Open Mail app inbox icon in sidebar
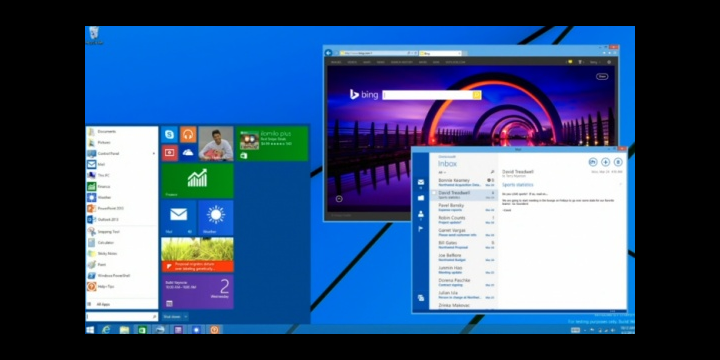The image size is (720, 360). (x=421, y=183)
